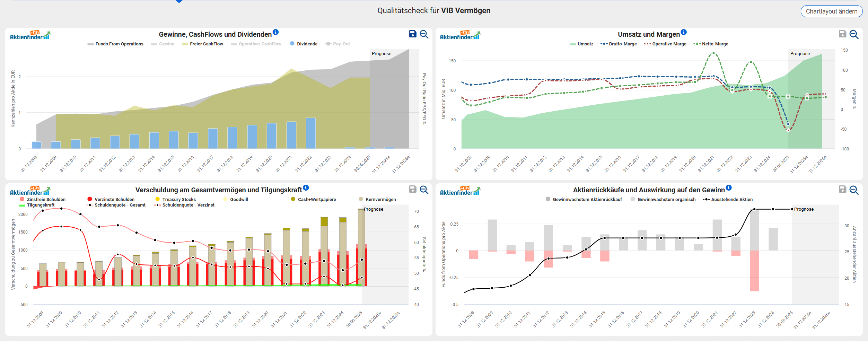
Task: Click the Cash+Wertpapiere legend color dot
Action: (293, 199)
